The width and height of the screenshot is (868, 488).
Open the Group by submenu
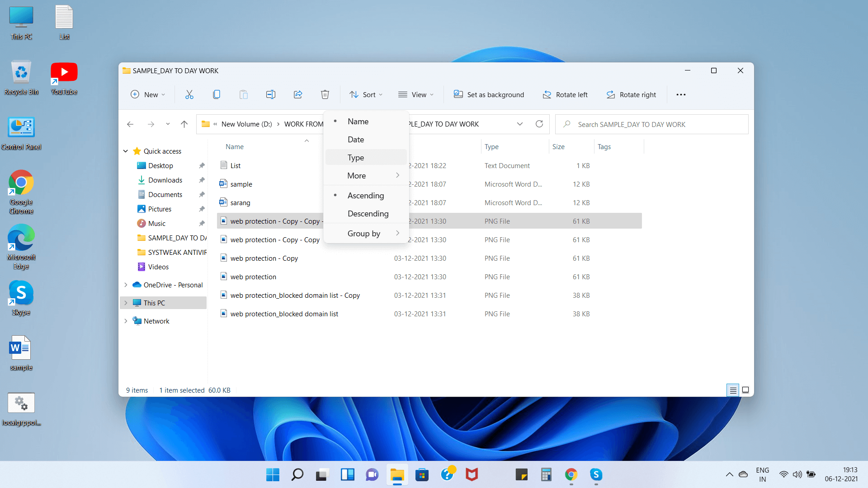(x=363, y=233)
